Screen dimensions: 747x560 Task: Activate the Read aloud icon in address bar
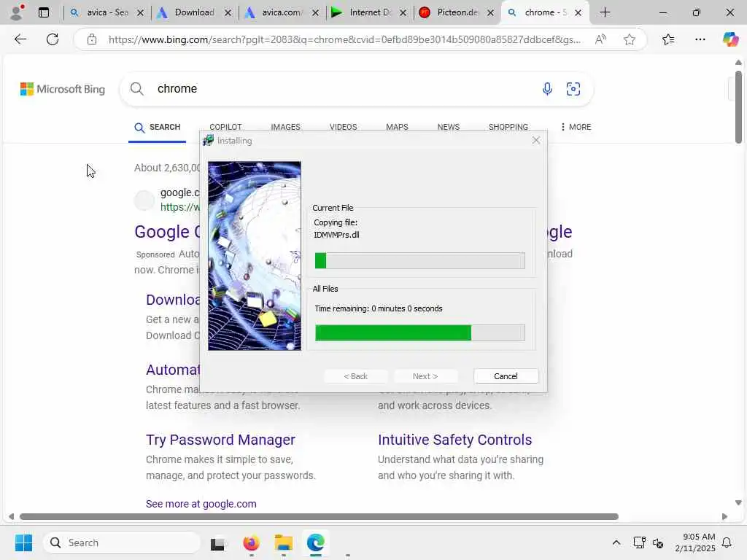pos(600,39)
